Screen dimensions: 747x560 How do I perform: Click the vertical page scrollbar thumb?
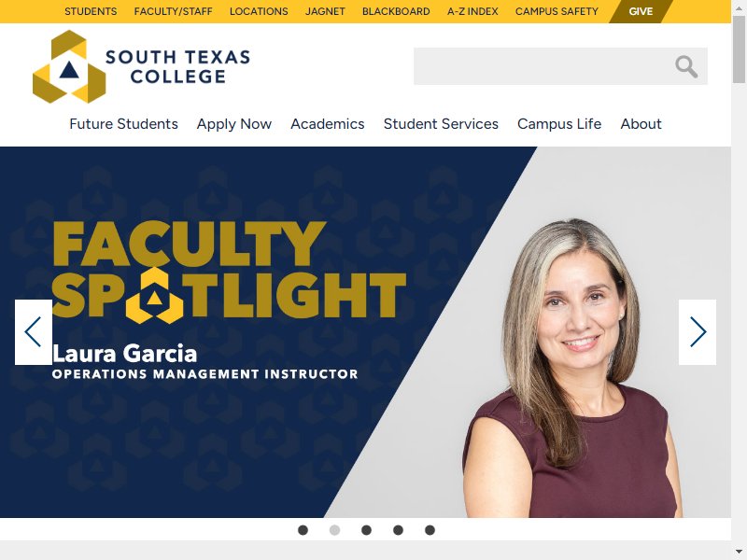739,49
